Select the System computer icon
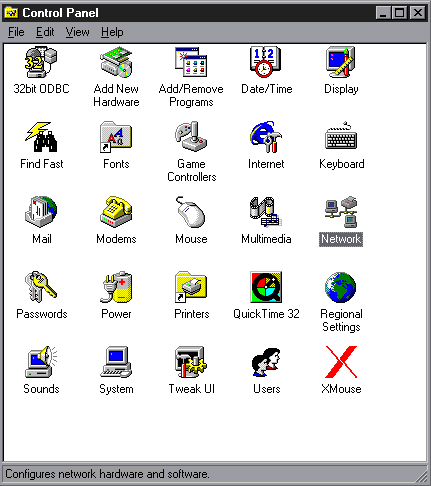This screenshot has height=486, width=431. [x=116, y=362]
